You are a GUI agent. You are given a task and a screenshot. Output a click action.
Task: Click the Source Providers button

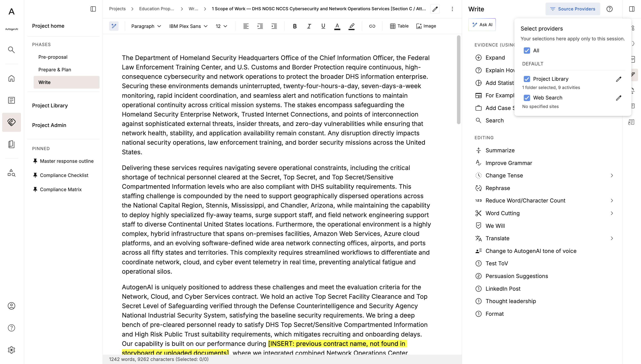tap(572, 9)
